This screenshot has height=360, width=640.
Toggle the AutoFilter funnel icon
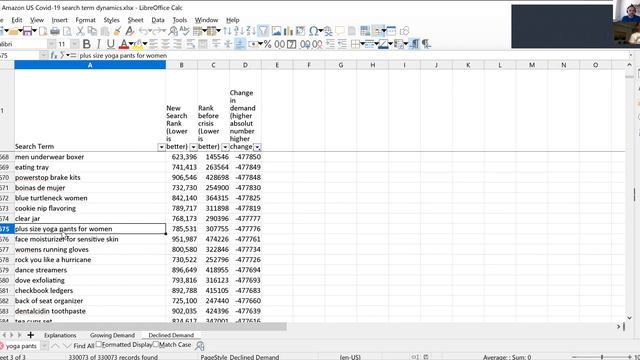pos(263,31)
